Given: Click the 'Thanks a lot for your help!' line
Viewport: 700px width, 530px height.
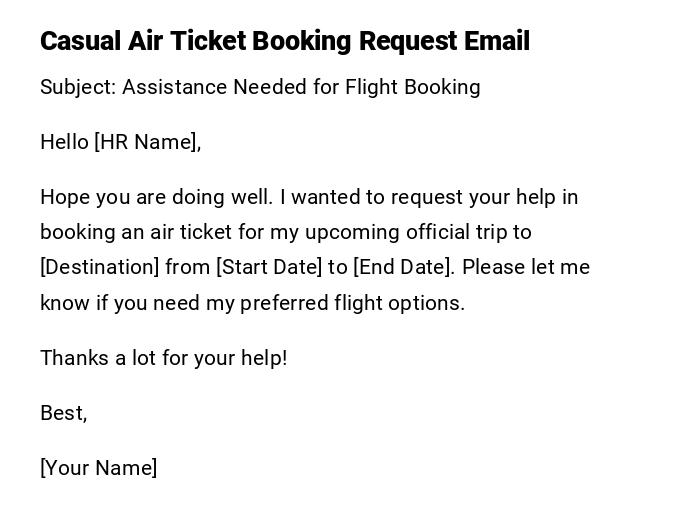Looking at the screenshot, I should coord(163,358).
